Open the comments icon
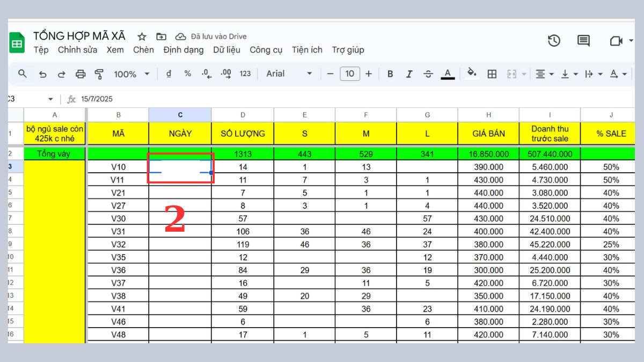Screen dimensions: 644x362 583,41
